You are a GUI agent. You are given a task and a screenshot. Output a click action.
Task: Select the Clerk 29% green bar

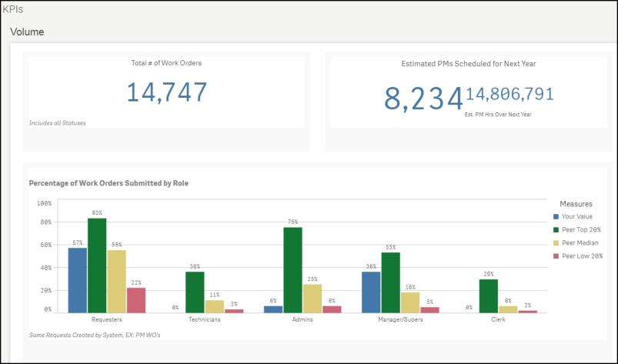tap(489, 296)
